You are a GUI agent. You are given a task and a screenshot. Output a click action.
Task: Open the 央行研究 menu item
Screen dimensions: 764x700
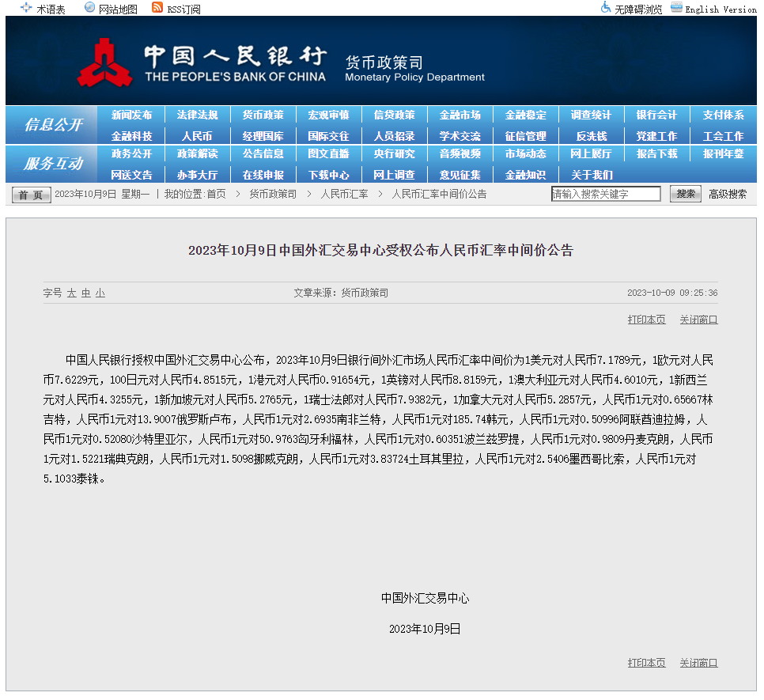point(394,154)
